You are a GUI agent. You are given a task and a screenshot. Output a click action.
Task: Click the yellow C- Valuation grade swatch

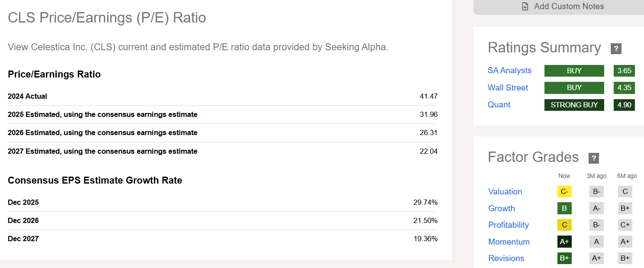click(x=564, y=191)
